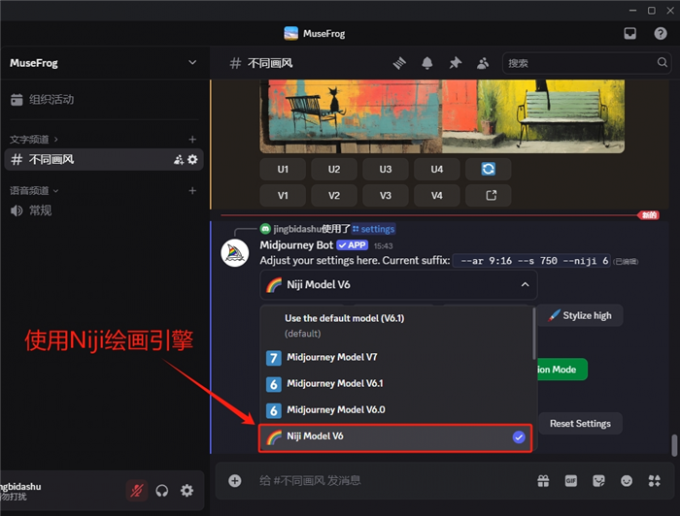Click the settings command link
680x516 pixels.
pos(373,229)
